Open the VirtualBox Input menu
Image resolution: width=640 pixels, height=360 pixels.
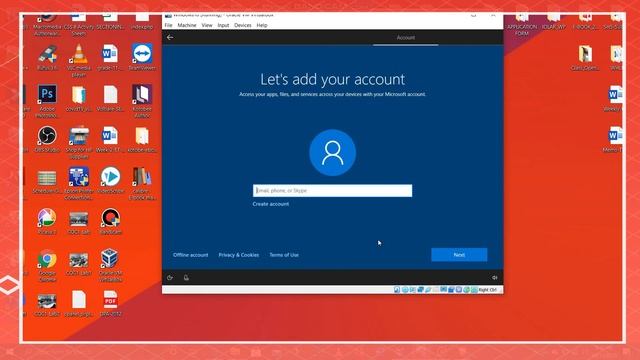[x=223, y=25]
